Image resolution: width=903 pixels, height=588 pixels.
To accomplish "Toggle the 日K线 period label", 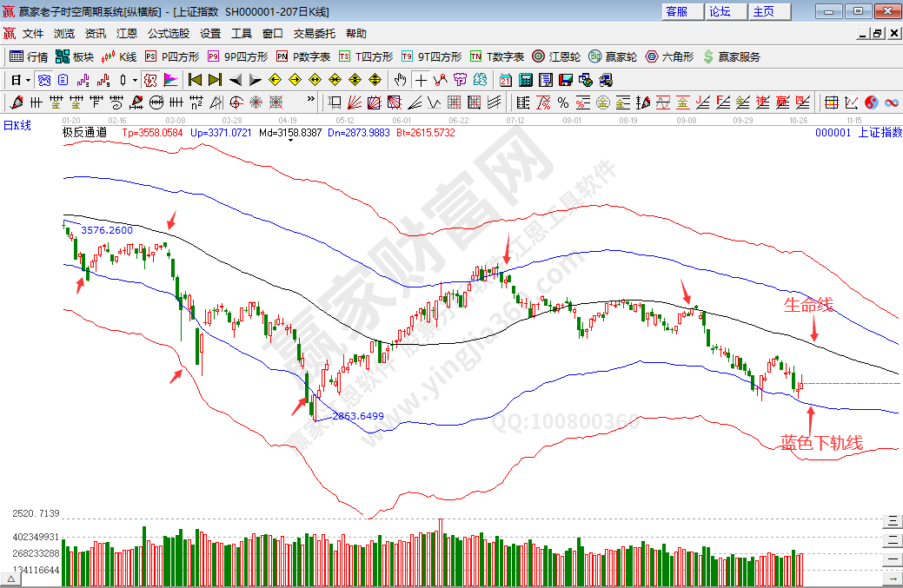I will point(17,125).
